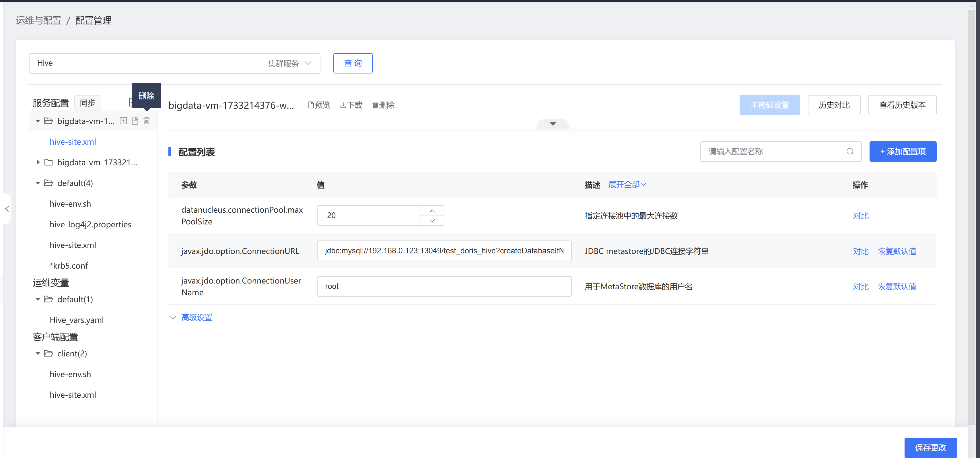This screenshot has height=458, width=980.
Task: Click the javax.jdo.option.ConnectionURL parameter name
Action: tap(240, 251)
